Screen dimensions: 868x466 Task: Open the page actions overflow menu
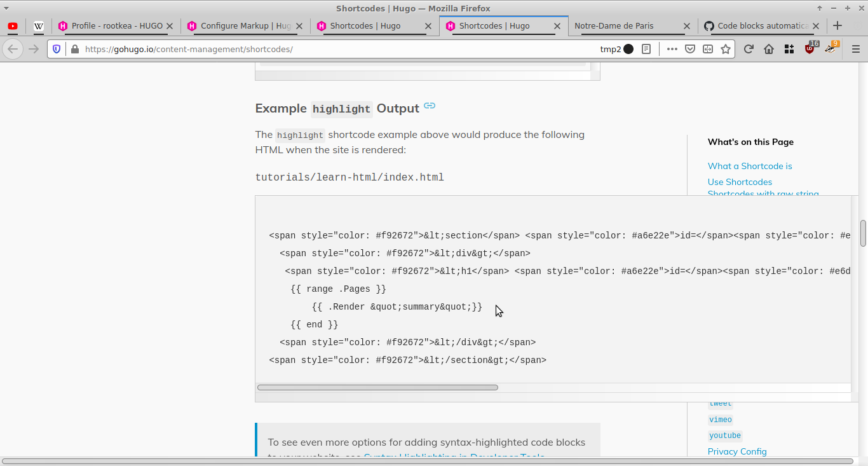[x=672, y=49]
